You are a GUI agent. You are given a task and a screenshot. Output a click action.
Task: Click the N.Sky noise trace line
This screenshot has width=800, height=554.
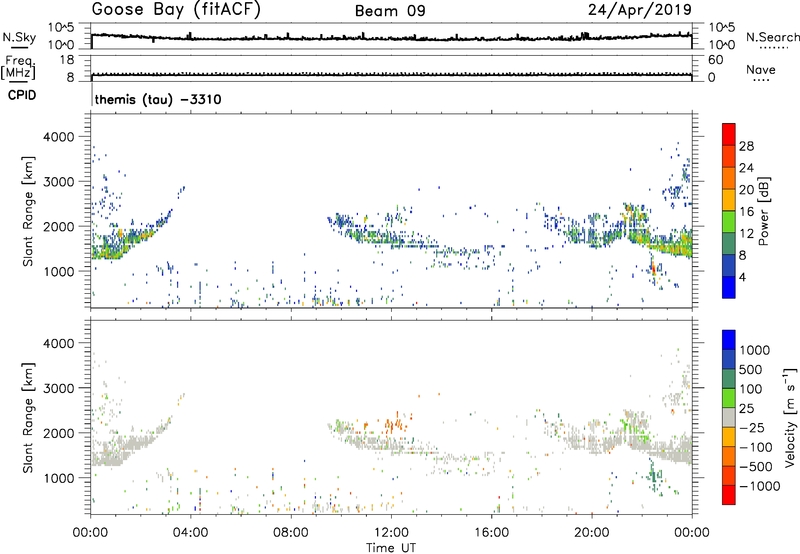391,38
